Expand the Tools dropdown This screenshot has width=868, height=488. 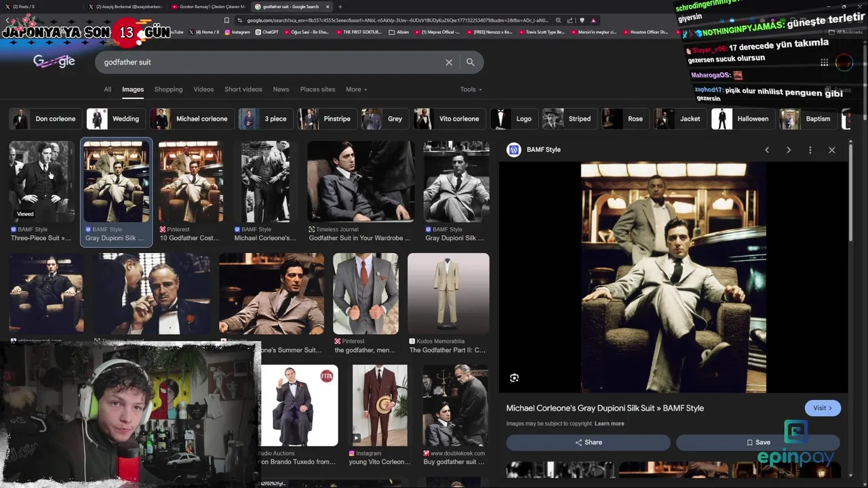(471, 89)
